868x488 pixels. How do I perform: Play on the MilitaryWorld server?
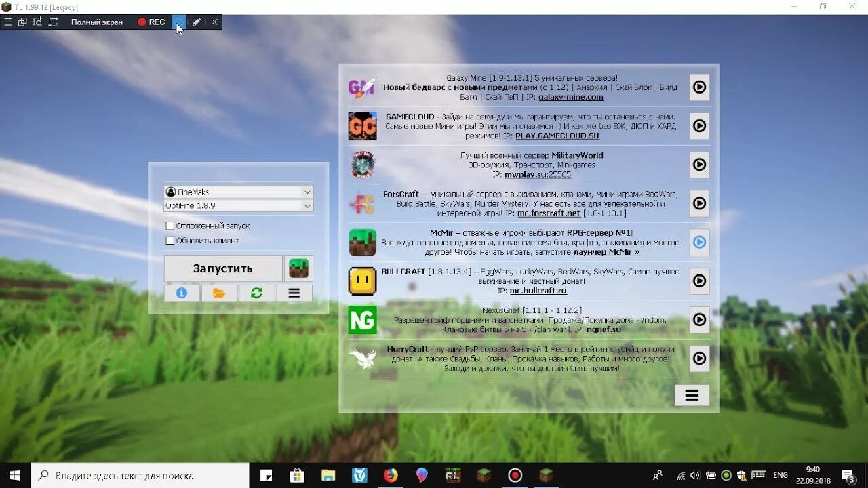[x=699, y=165]
